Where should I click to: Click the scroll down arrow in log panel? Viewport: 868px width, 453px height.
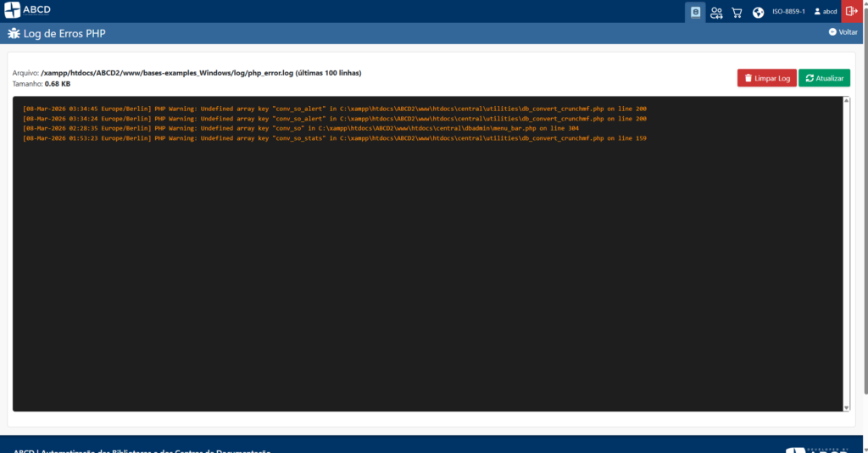[x=847, y=407]
